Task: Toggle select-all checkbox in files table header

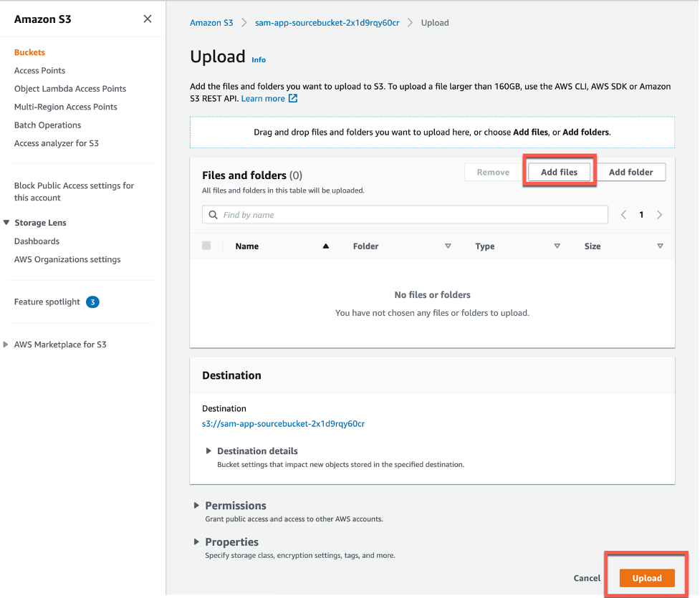Action: tap(206, 246)
